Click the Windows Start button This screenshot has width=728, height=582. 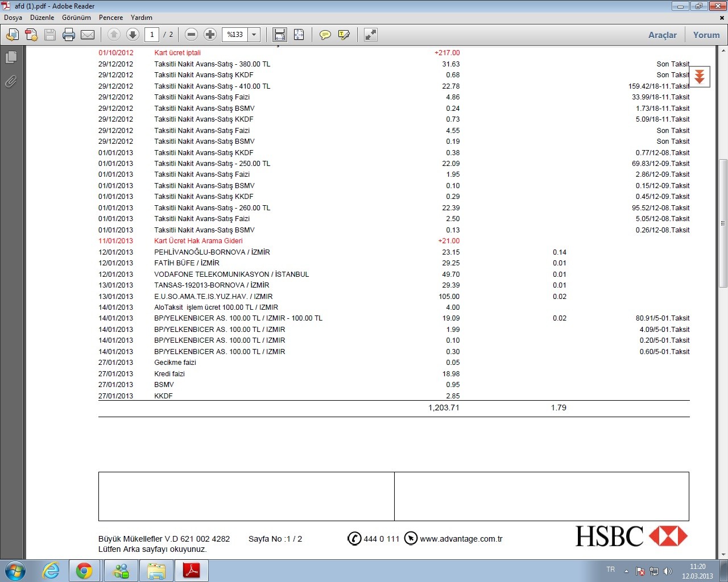[15, 571]
